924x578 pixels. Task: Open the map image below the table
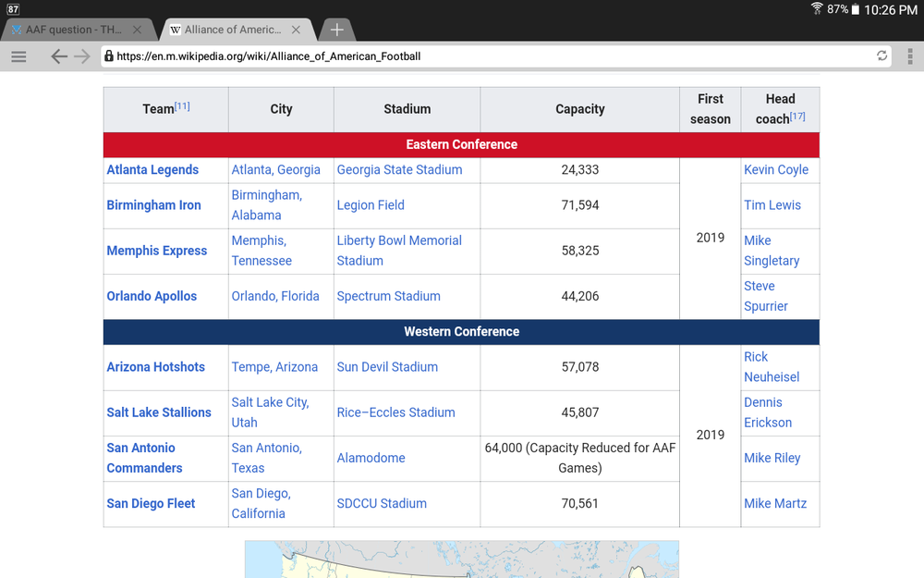coord(462,560)
